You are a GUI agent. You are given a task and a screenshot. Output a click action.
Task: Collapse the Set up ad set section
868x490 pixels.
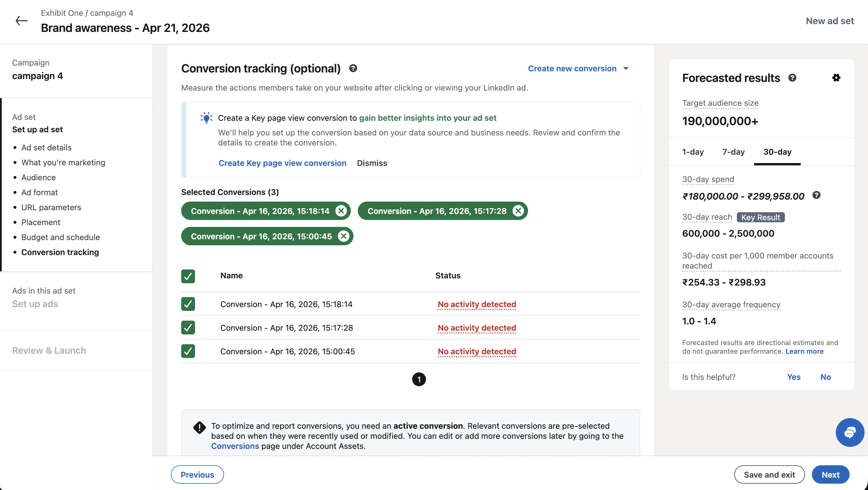pyautogui.click(x=37, y=129)
